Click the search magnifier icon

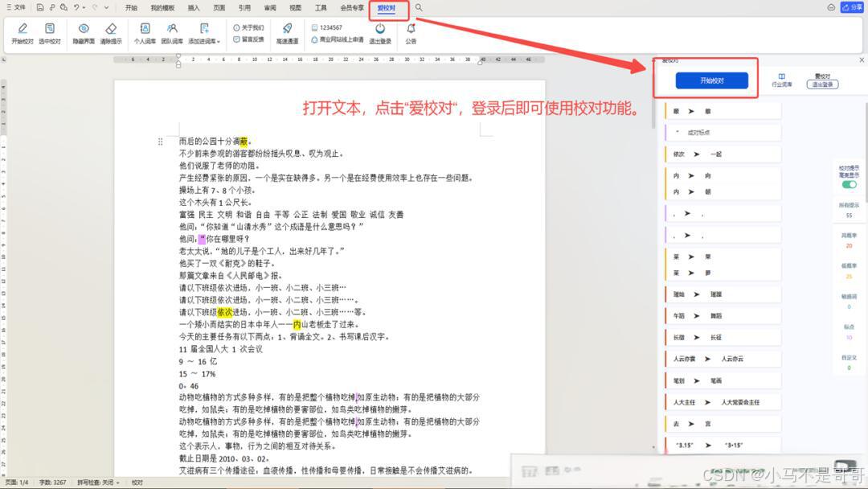point(419,8)
